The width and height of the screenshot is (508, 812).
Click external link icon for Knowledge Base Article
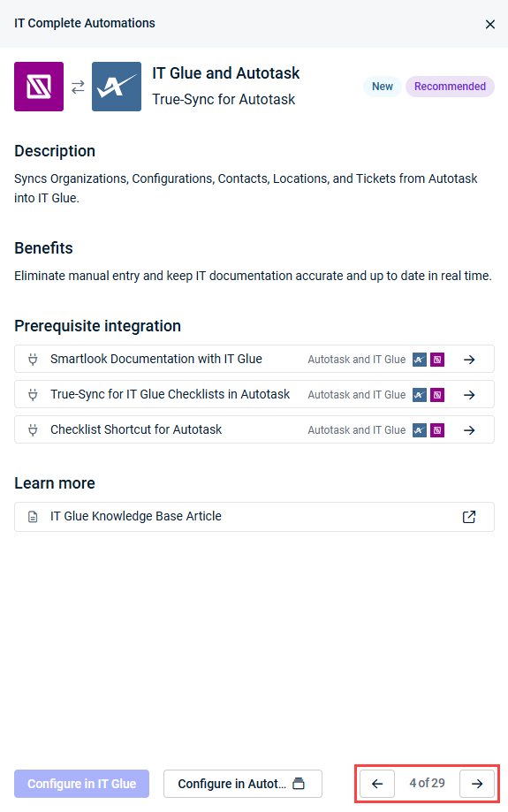469,517
